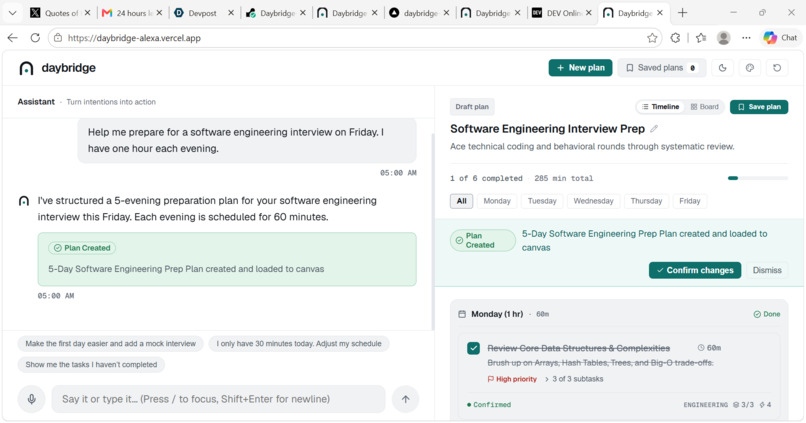
Task: Click the Confirmed status label
Action: click(x=489, y=405)
